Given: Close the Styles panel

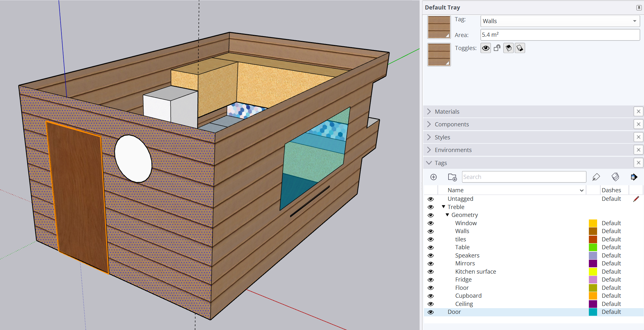Looking at the screenshot, I should point(639,137).
